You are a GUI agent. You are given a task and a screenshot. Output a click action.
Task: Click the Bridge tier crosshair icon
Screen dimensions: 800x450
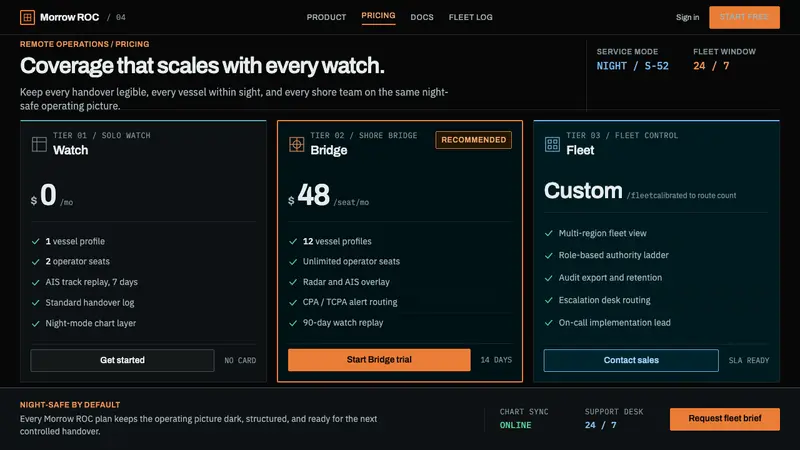click(x=296, y=144)
